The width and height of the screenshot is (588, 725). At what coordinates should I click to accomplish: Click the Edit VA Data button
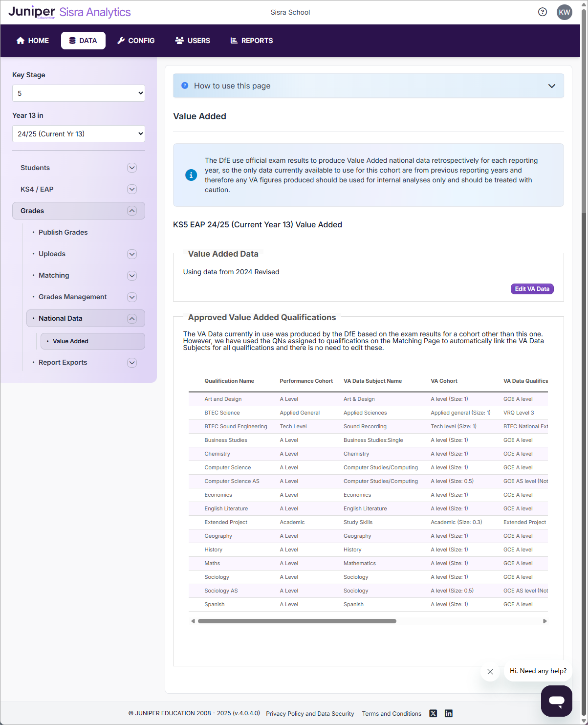click(532, 288)
